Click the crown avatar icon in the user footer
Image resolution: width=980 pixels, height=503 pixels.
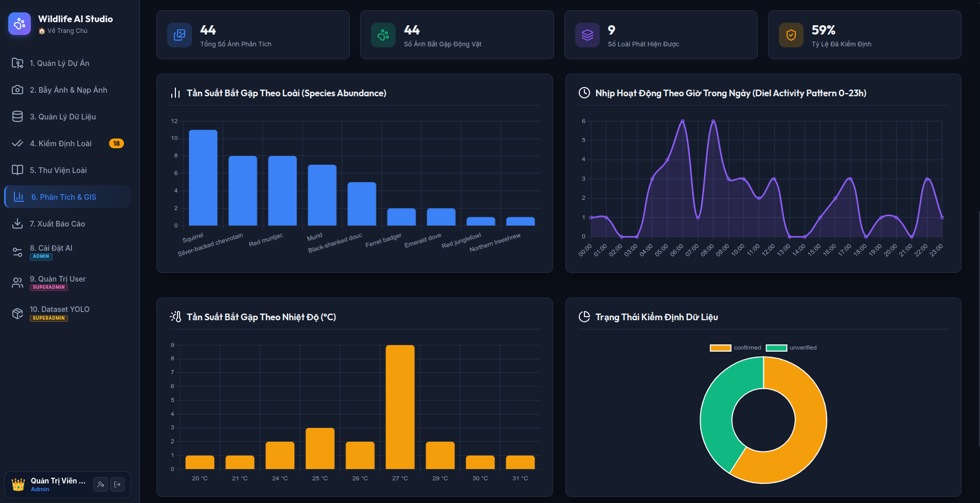pyautogui.click(x=18, y=484)
